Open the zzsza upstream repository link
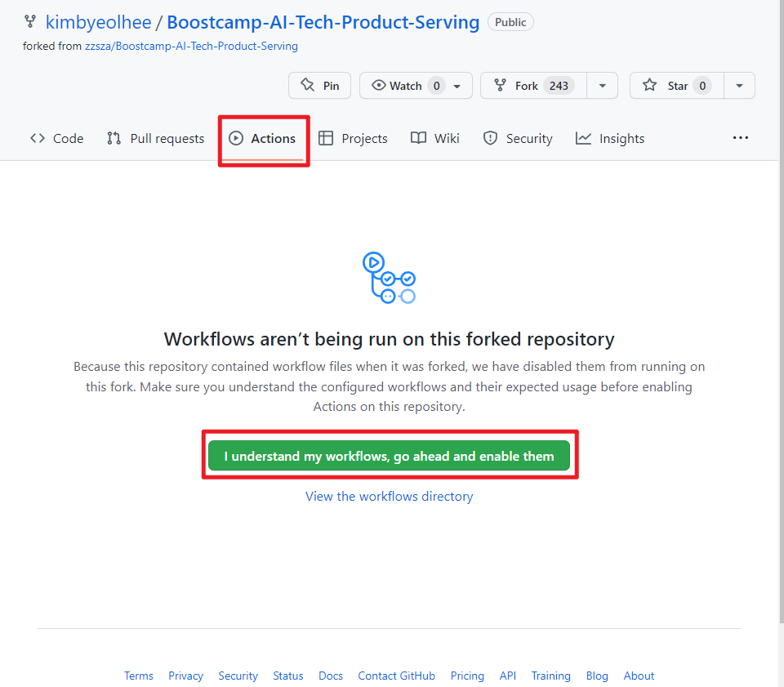 pyautogui.click(x=191, y=46)
